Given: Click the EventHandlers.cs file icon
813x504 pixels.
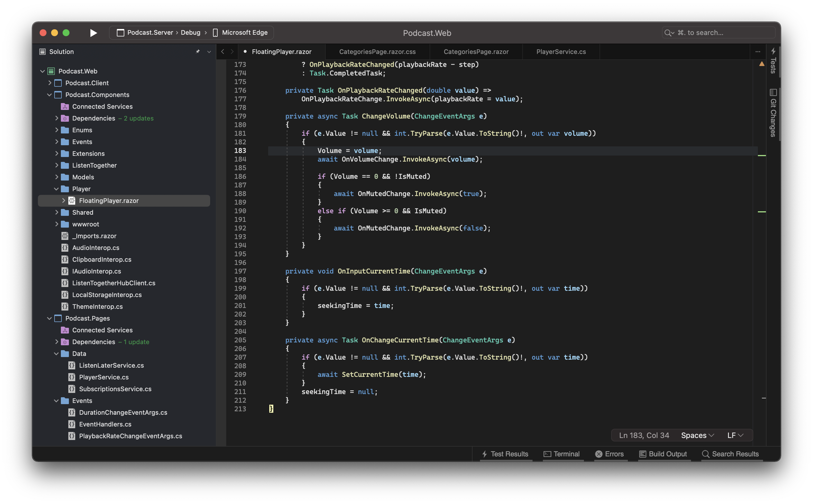Looking at the screenshot, I should click(72, 424).
